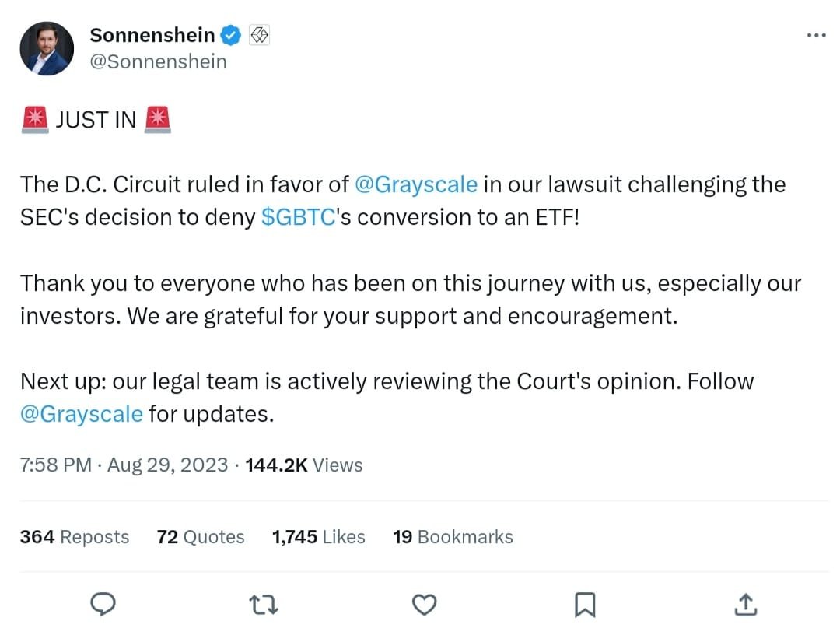840x635 pixels.
Task: Open Sonnenshein's profile avatar photo
Action: tap(47, 48)
